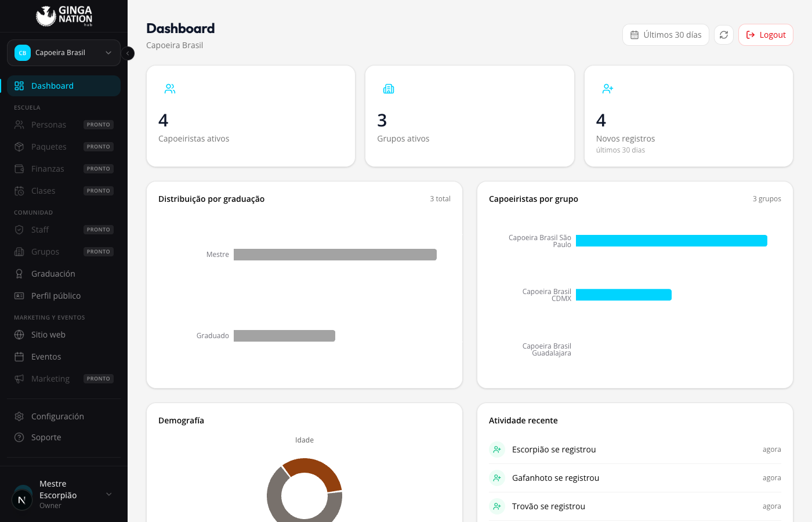
Task: Expand the Mestre Escorpião user menu chevron
Action: pyautogui.click(x=109, y=494)
